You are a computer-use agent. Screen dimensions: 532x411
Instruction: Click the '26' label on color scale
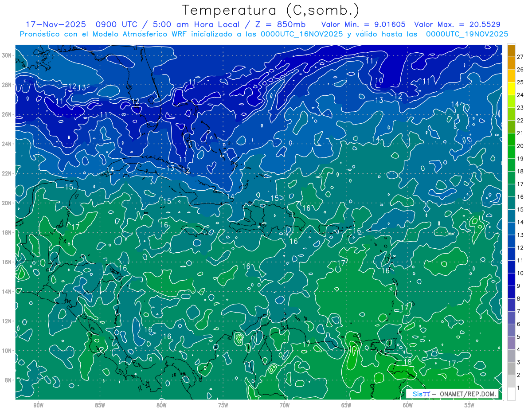pyautogui.click(x=520, y=69)
